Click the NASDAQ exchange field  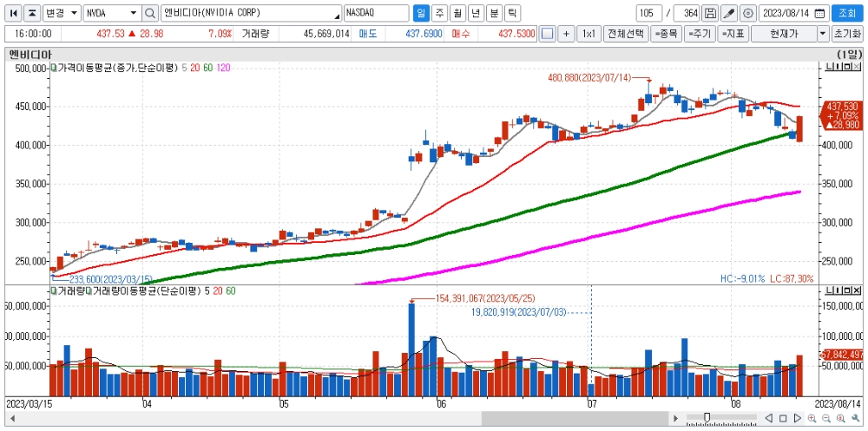(377, 13)
